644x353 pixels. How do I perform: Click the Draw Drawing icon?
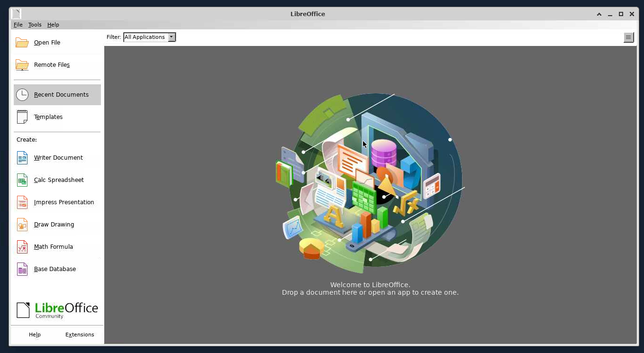tap(22, 225)
